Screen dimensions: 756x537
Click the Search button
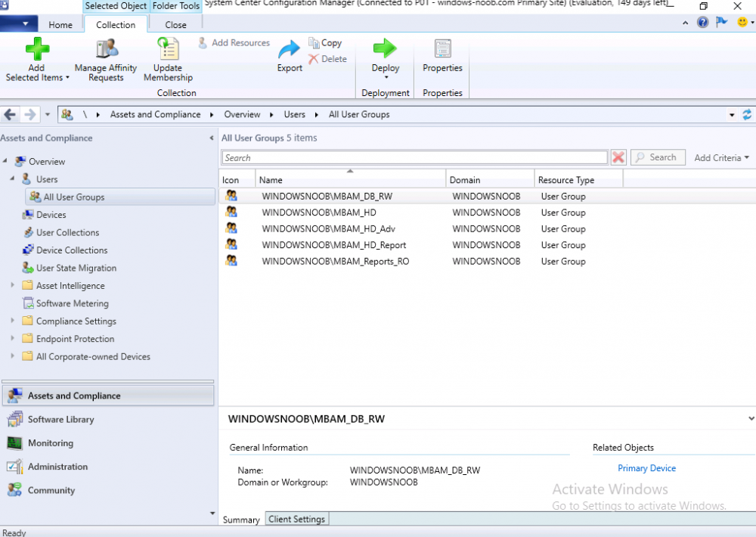(658, 157)
